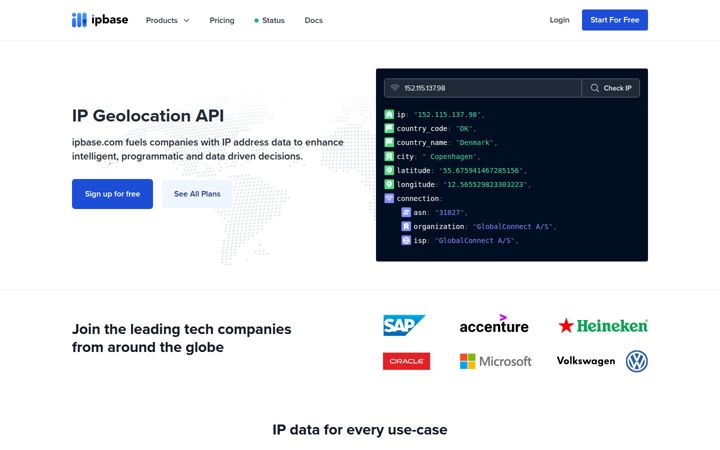Click the wifi icon beside connection
Screen dimensions: 720x450
[389, 198]
